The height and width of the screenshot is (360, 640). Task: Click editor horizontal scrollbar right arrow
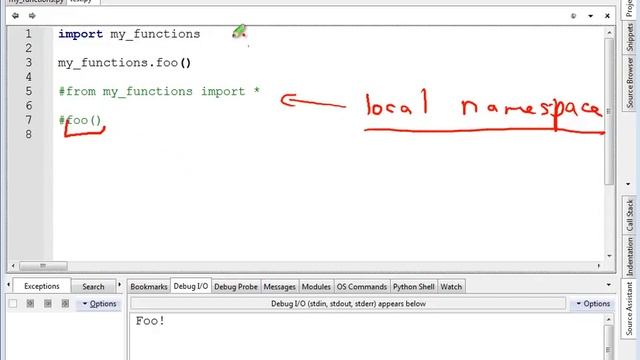tap(599, 266)
